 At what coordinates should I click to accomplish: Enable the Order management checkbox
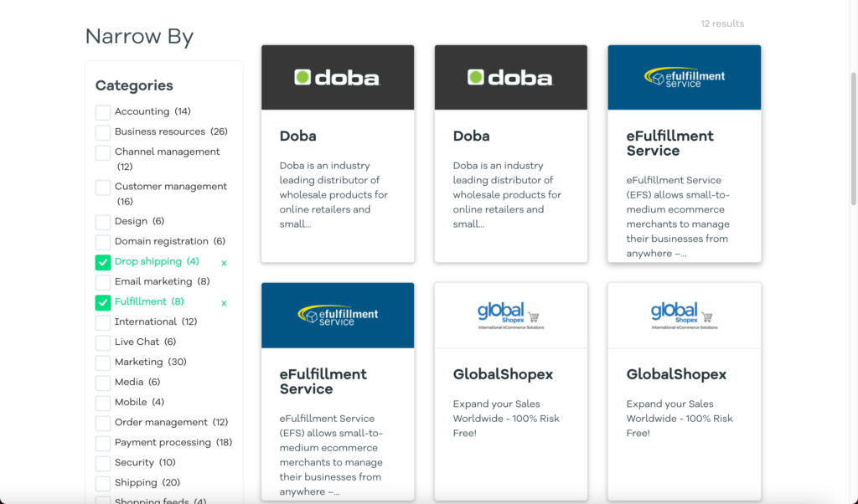tap(103, 423)
